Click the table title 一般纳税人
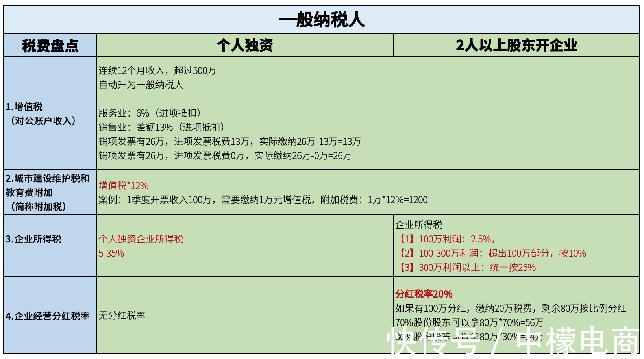Viewport: 644px width, 359px height. pyautogui.click(x=322, y=19)
